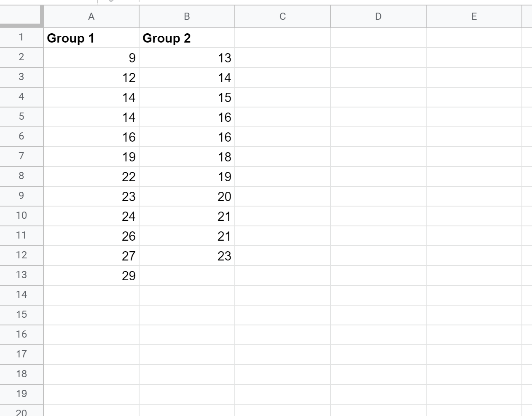
Task: Select empty cell C1
Action: [x=282, y=38]
